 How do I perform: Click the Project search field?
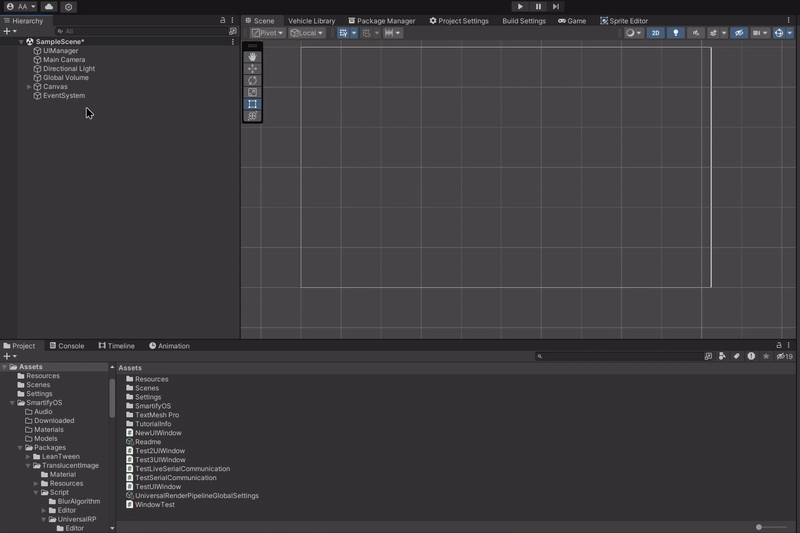coord(618,356)
